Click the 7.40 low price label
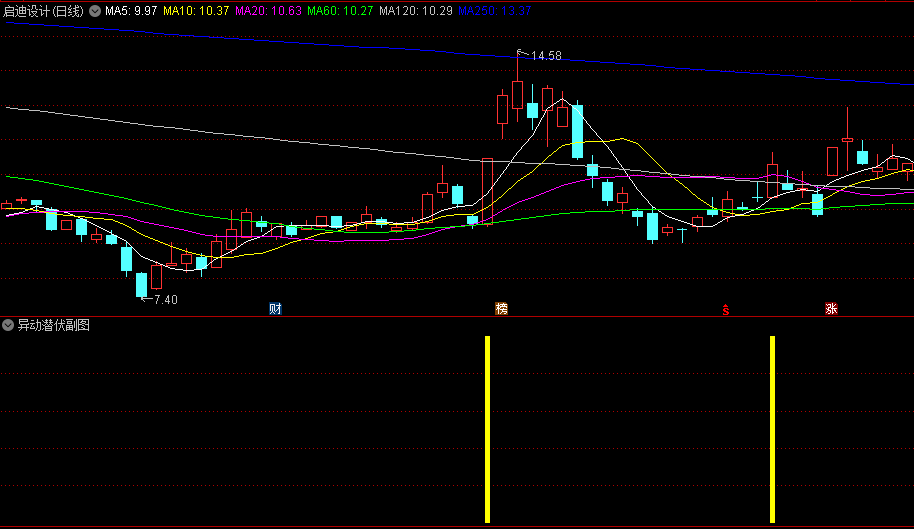This screenshot has width=914, height=529. click(166, 299)
